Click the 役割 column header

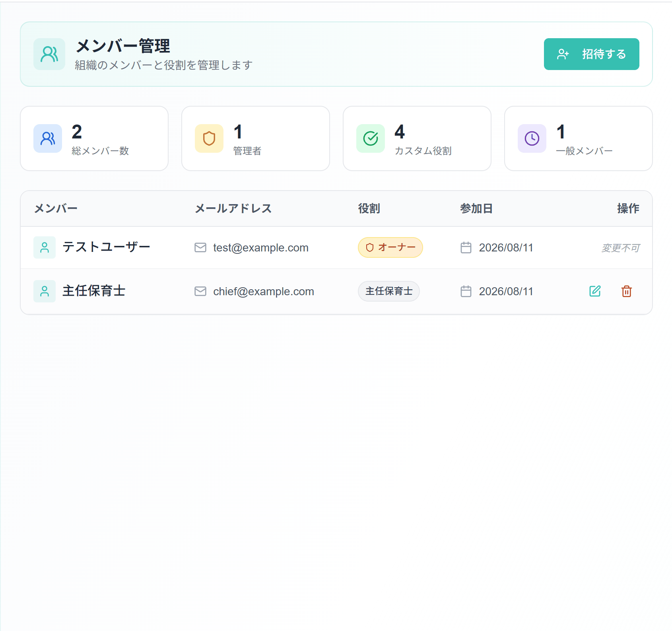click(369, 208)
